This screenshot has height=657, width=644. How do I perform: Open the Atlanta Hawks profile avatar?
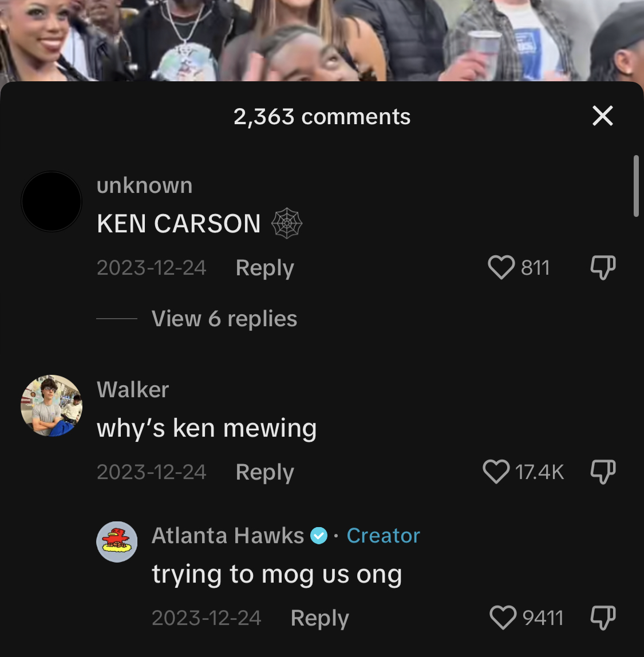117,542
